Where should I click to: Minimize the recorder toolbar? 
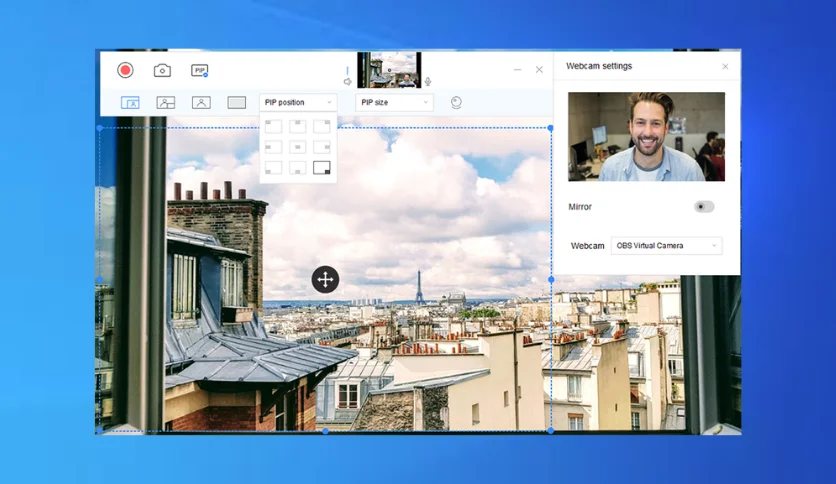pos(517,70)
